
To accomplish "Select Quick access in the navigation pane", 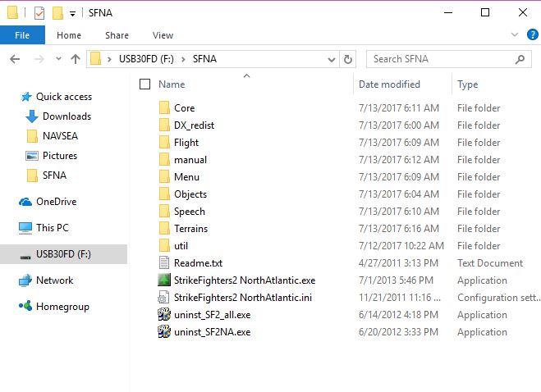I will 64,97.
